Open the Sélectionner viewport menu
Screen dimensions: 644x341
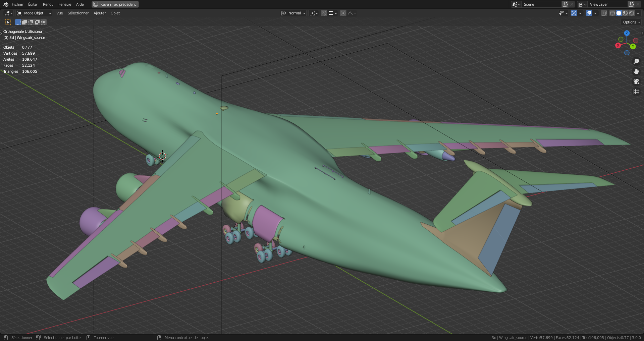pyautogui.click(x=78, y=13)
